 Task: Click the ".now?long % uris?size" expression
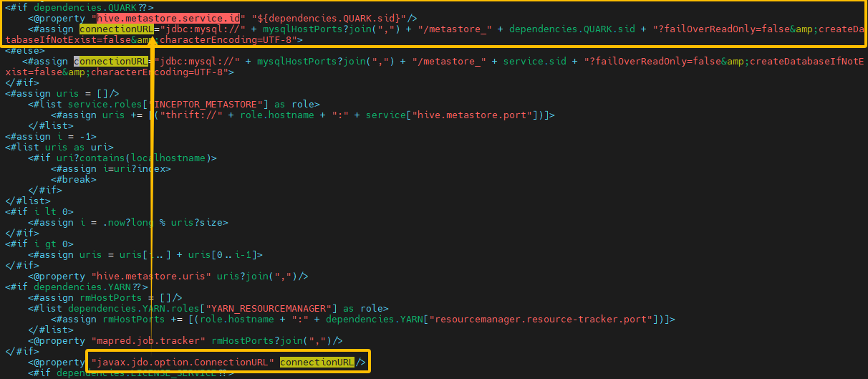point(162,223)
